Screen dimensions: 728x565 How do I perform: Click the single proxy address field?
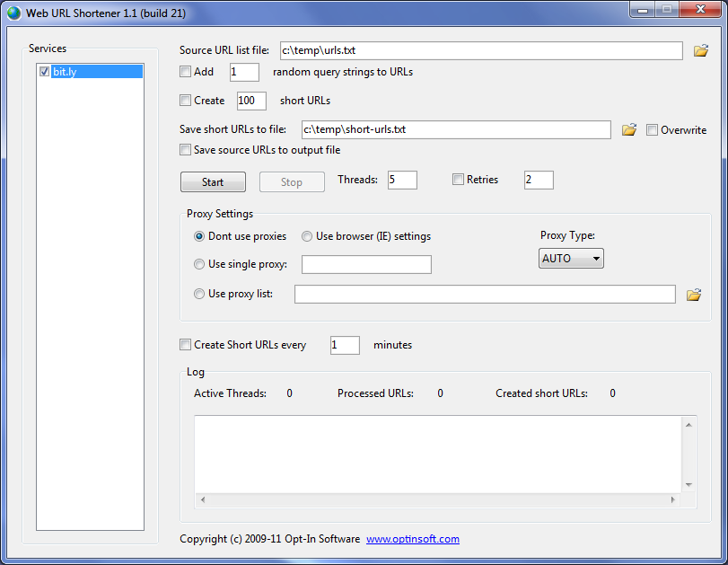coord(367,264)
